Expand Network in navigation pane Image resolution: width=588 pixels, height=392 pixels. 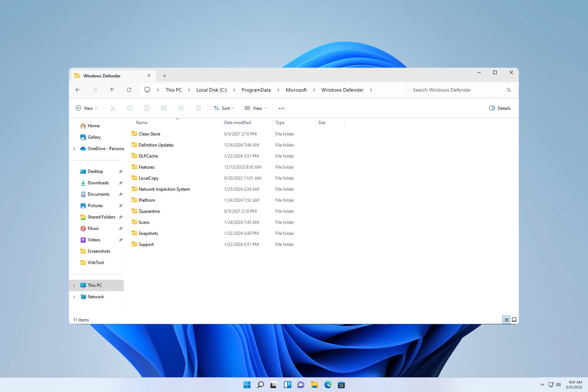pos(74,297)
